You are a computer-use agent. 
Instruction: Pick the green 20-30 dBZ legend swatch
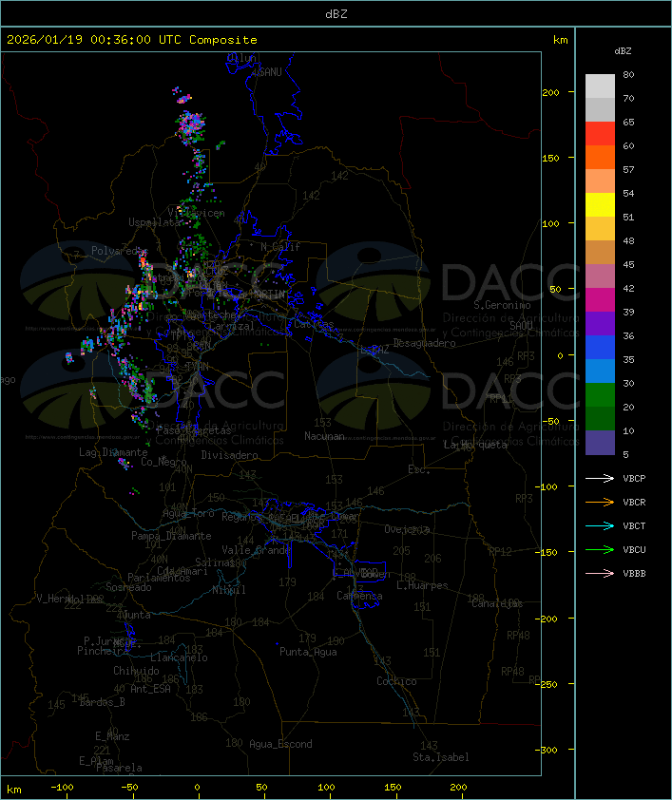point(600,395)
